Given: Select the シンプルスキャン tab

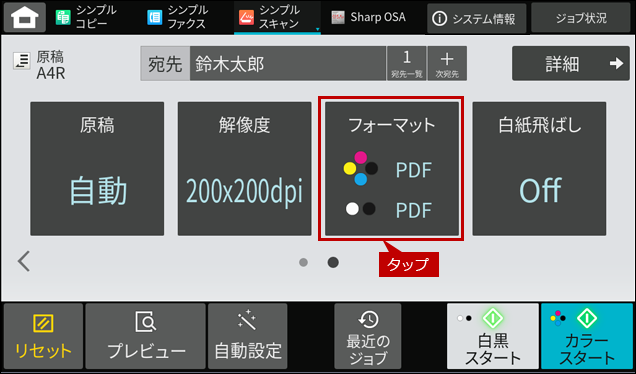Looking at the screenshot, I should coord(277,17).
